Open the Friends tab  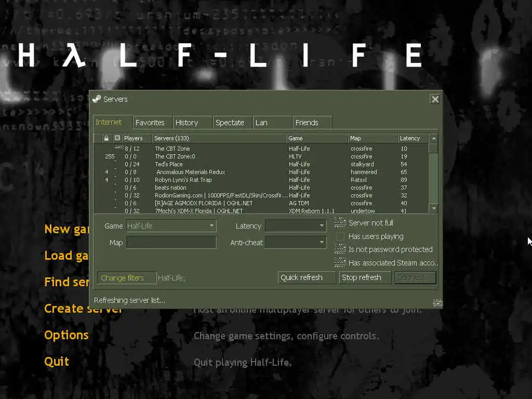[x=312, y=123]
